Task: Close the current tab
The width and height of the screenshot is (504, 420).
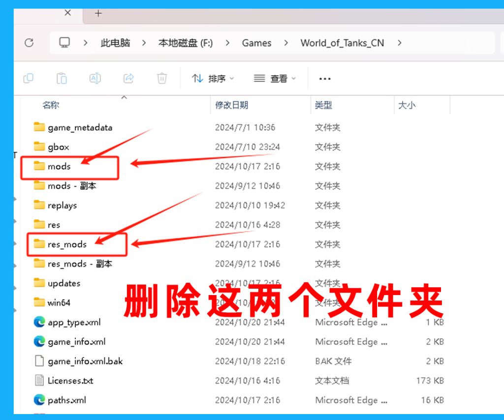Action: click(x=67, y=13)
